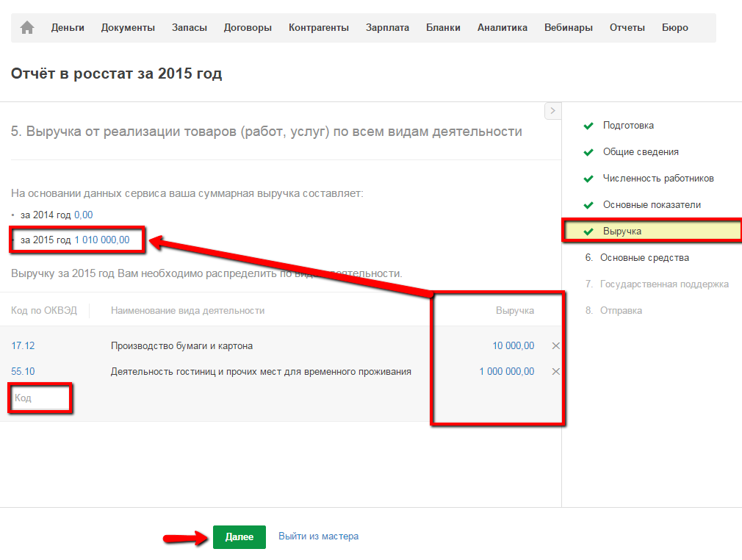Image resolution: width=742 pixels, height=560 pixels.
Task: Select the highlighted Выручка step
Action: [x=652, y=231]
